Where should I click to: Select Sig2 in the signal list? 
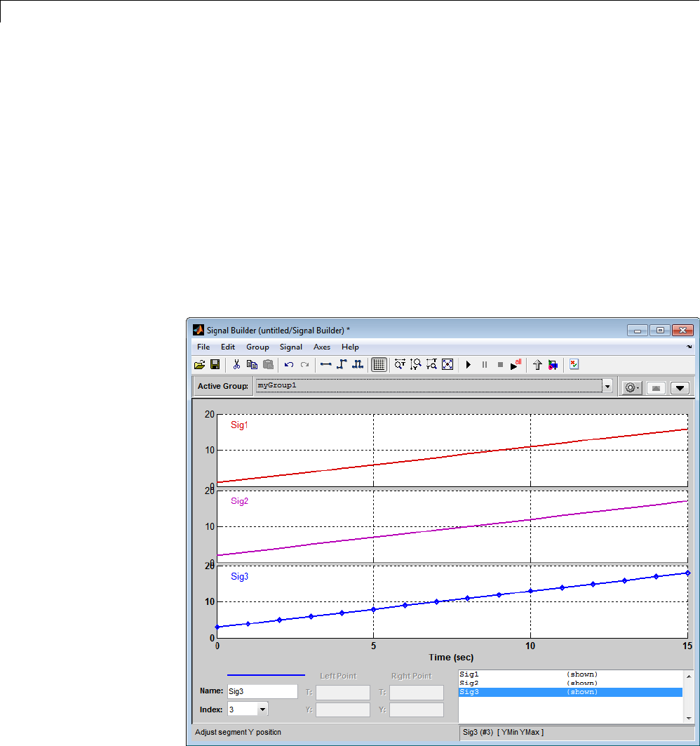[x=571, y=683]
